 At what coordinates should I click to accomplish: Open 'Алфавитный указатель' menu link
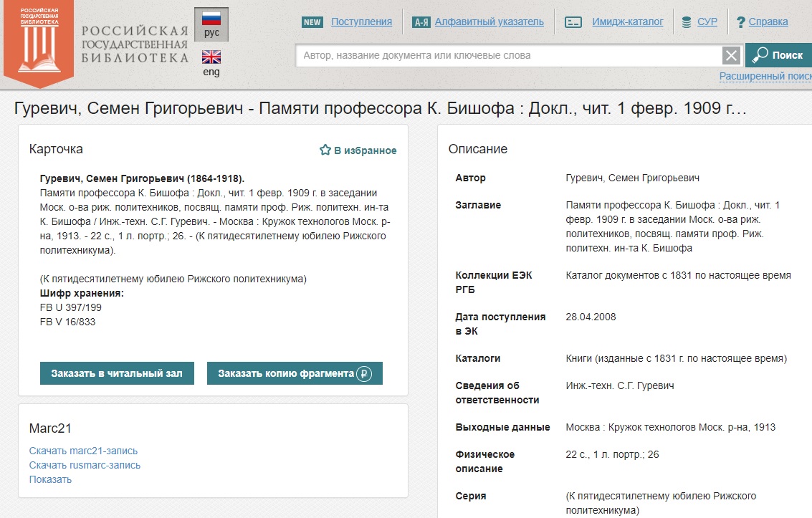[489, 22]
